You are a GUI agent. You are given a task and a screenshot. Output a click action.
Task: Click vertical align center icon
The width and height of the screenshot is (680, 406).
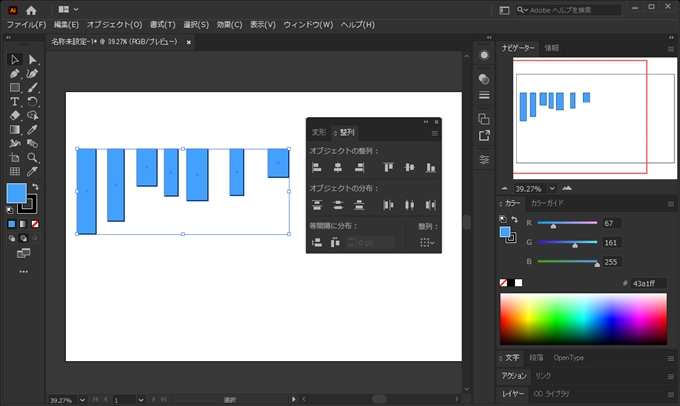409,167
